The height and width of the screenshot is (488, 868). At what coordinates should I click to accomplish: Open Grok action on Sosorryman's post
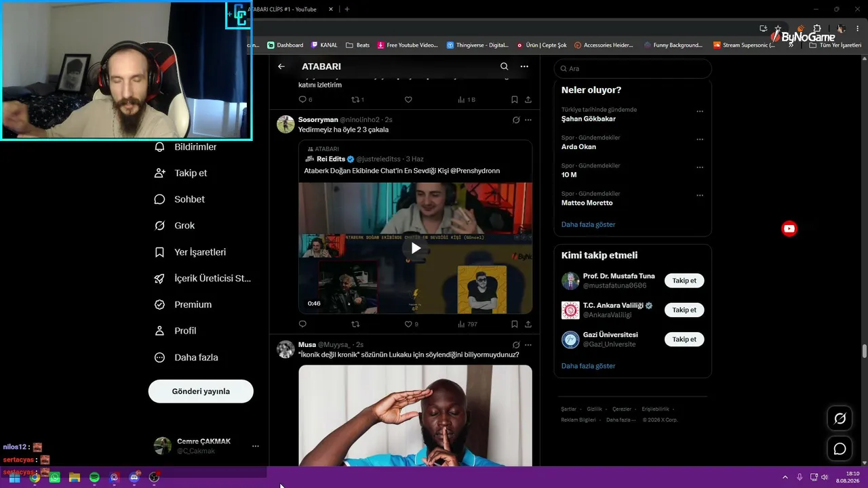pyautogui.click(x=516, y=120)
